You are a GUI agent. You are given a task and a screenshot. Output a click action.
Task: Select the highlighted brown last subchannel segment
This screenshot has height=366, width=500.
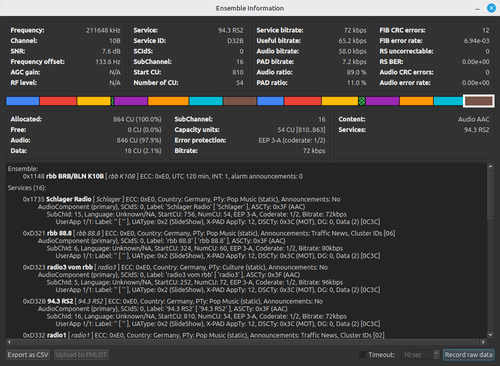pyautogui.click(x=479, y=101)
